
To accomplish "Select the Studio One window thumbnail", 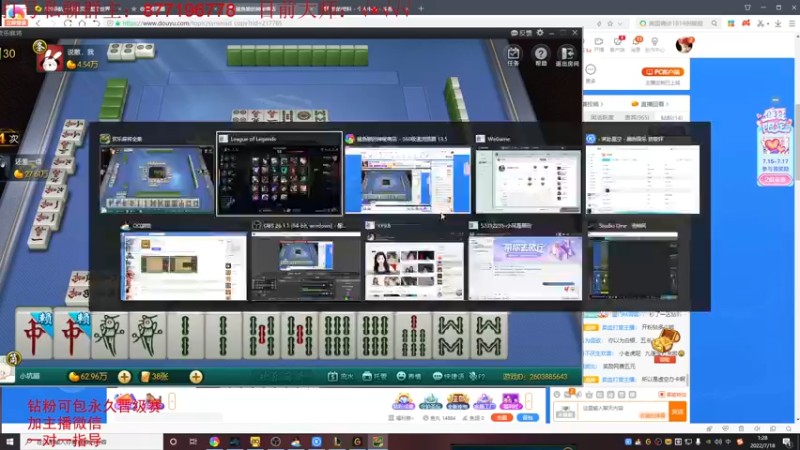I will coord(633,261).
